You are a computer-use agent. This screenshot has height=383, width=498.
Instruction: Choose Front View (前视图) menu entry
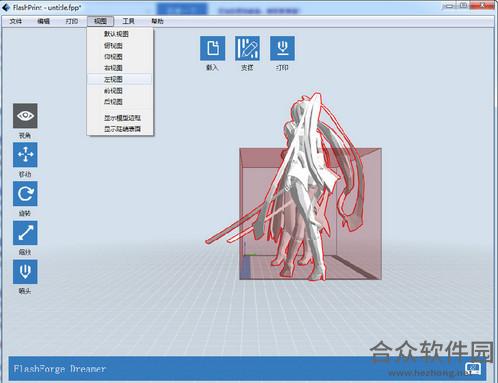(120, 91)
